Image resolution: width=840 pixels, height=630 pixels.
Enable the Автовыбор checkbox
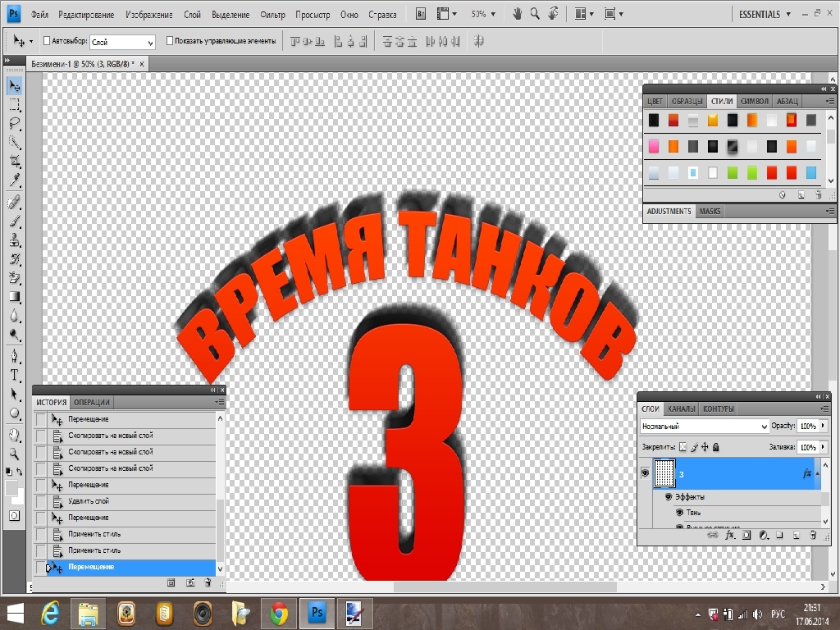tap(45, 40)
